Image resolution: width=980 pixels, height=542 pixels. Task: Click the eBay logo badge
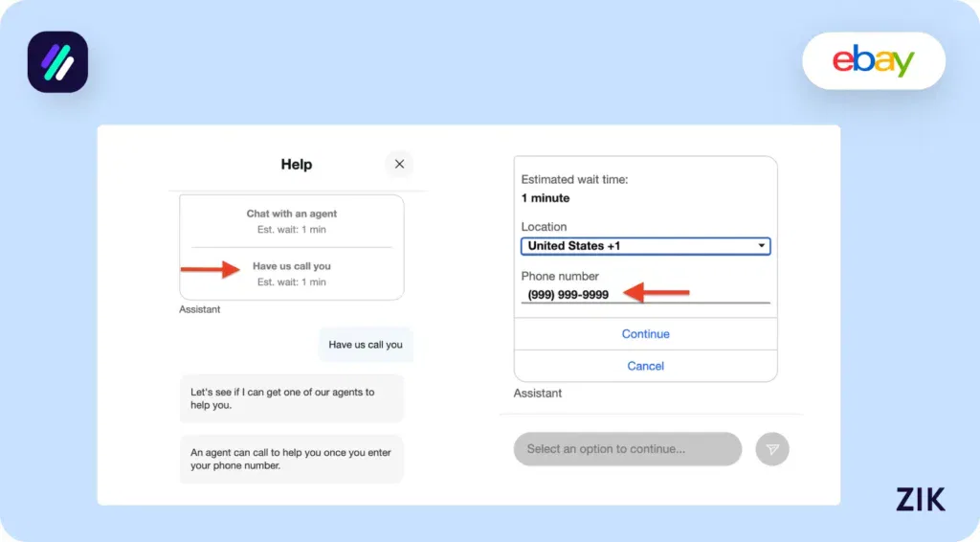[873, 61]
